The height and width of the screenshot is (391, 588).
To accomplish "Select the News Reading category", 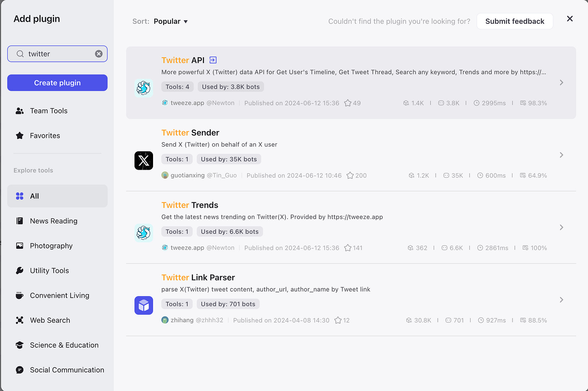I will point(57,221).
